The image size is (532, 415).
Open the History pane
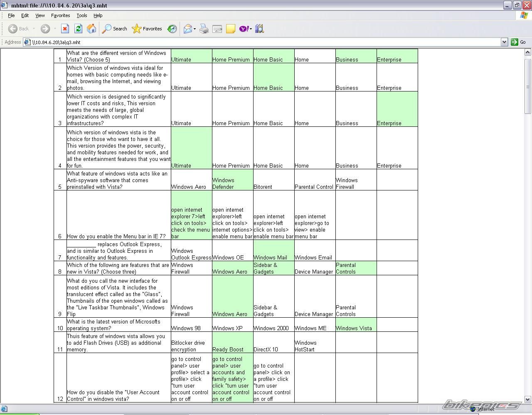tap(172, 29)
